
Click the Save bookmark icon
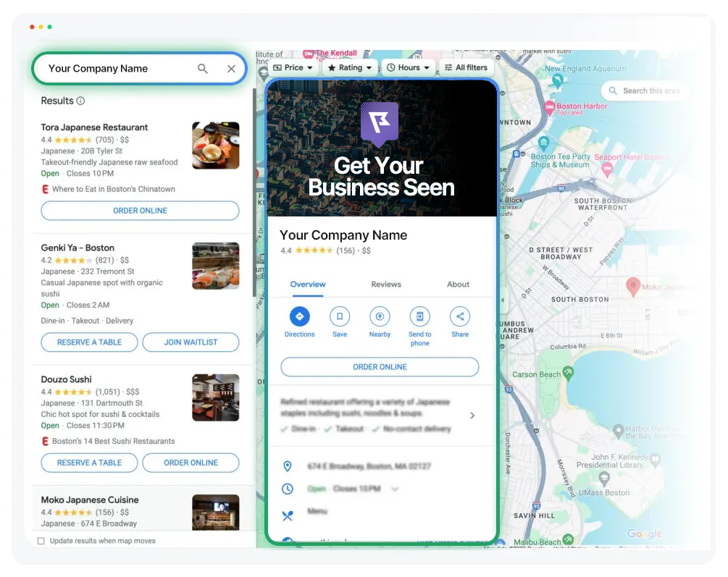(340, 316)
